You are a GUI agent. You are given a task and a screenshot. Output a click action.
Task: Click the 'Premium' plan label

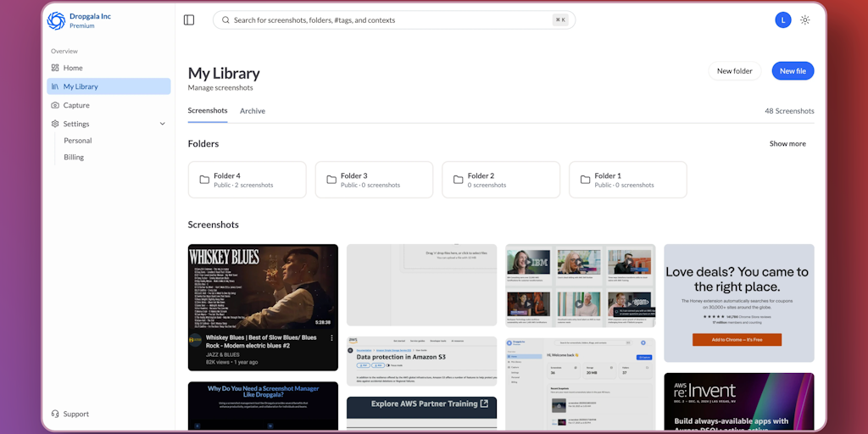click(82, 26)
